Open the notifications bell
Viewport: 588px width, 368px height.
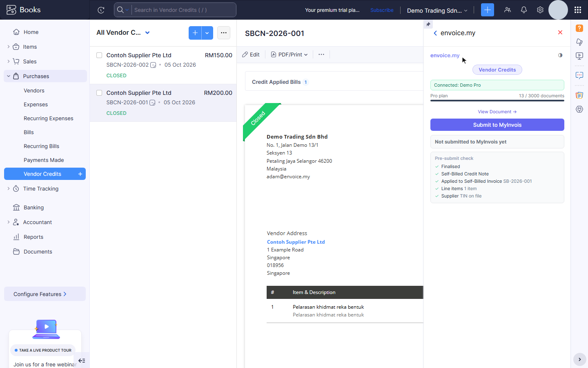(x=524, y=10)
